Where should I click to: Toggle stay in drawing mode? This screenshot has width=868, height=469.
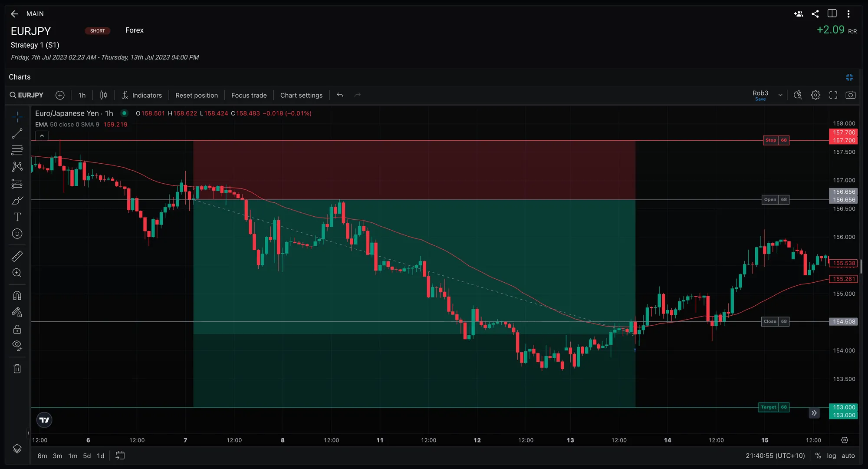coord(17,312)
